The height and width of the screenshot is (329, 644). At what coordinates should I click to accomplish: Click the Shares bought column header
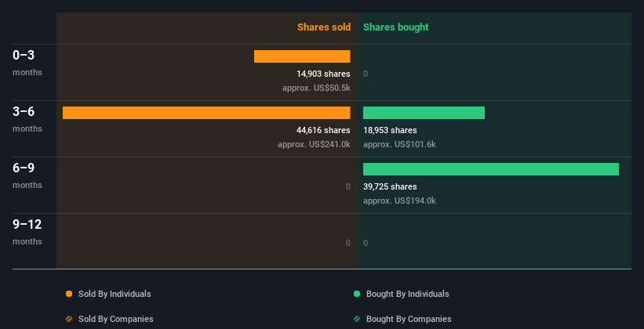[x=396, y=27]
